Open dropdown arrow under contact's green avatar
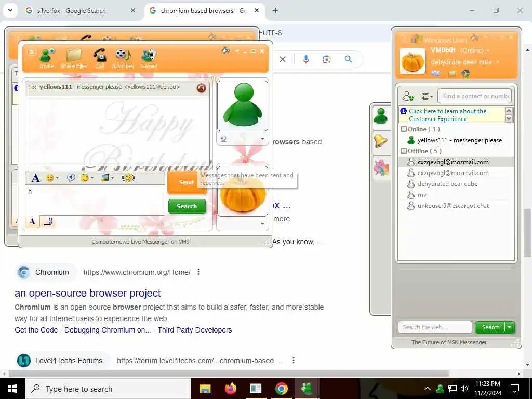532x399 pixels. [262, 138]
